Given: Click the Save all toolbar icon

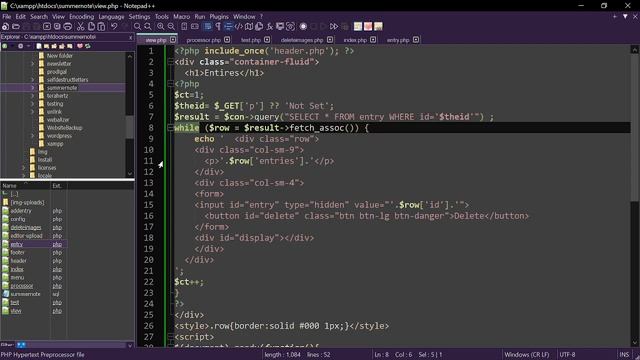Looking at the screenshot, I should click(36, 27).
